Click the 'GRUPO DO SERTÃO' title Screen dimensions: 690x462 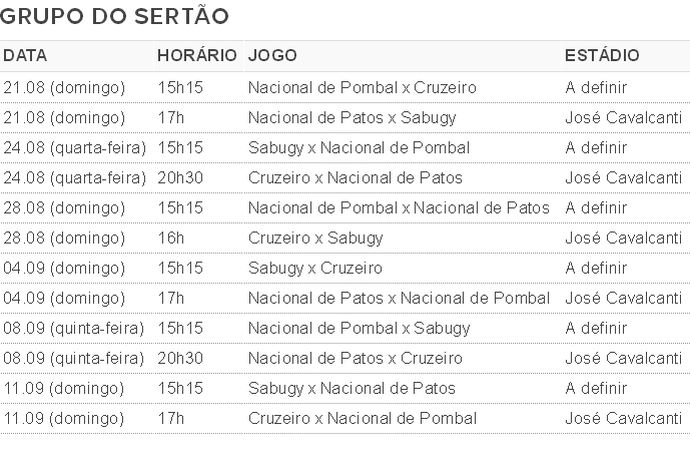[x=115, y=17]
